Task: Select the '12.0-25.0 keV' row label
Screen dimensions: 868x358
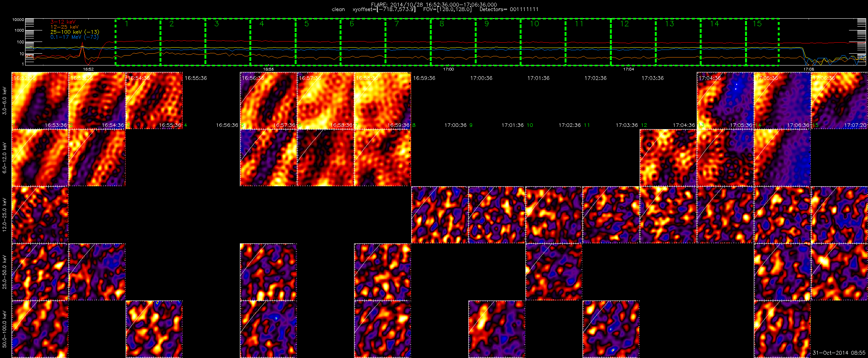Action: coord(5,215)
